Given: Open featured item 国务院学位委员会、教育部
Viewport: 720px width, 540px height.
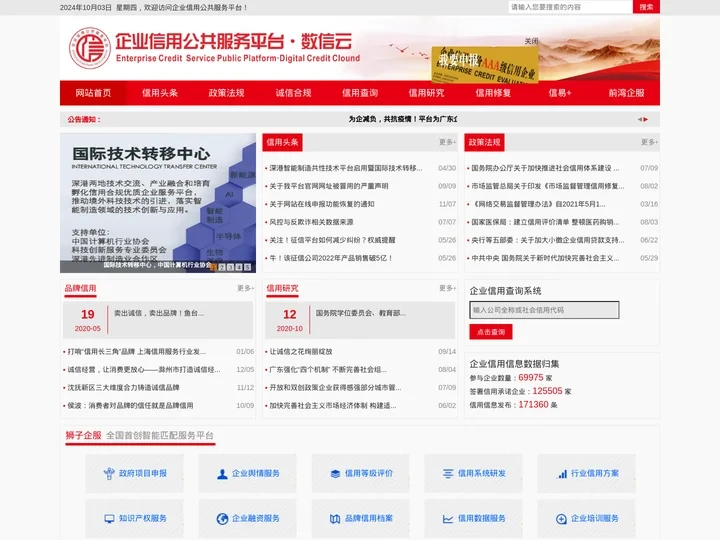Looking at the screenshot, I should (361, 313).
